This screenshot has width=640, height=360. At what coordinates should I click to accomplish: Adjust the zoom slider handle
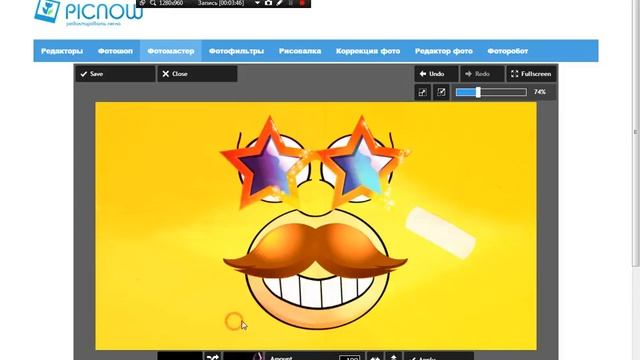coord(478,92)
